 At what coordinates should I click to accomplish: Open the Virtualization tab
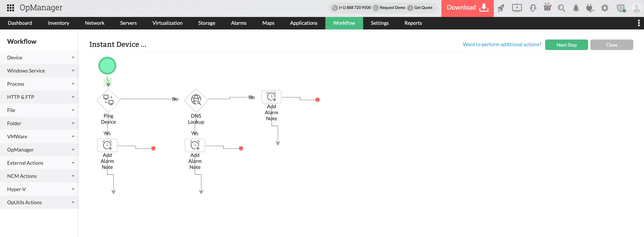[167, 23]
